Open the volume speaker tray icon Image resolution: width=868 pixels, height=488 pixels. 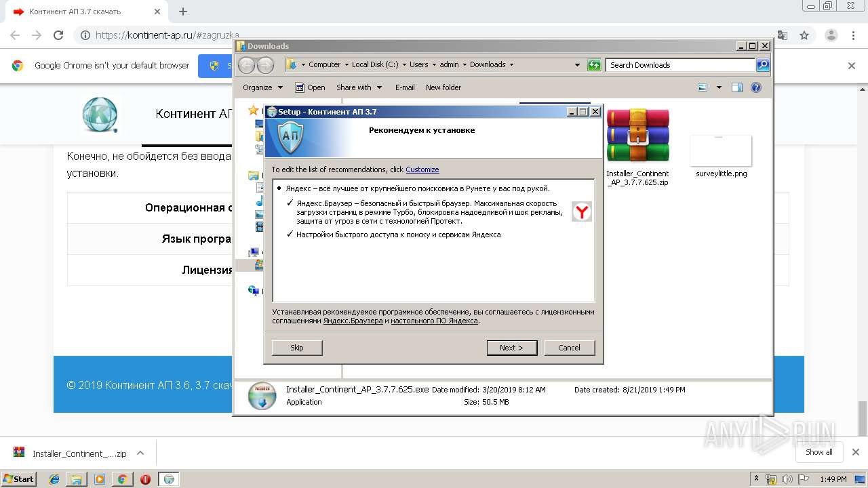(787, 479)
